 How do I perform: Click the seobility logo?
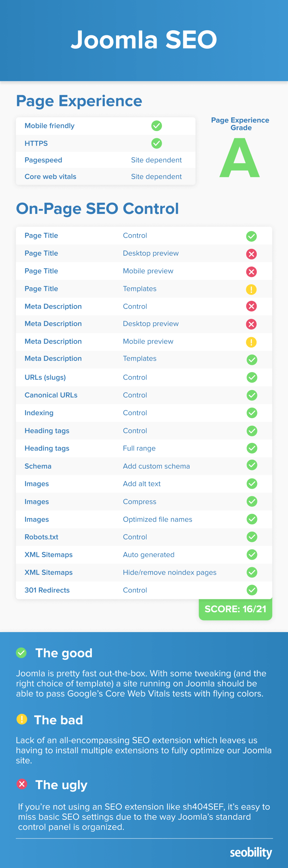[x=251, y=853]
